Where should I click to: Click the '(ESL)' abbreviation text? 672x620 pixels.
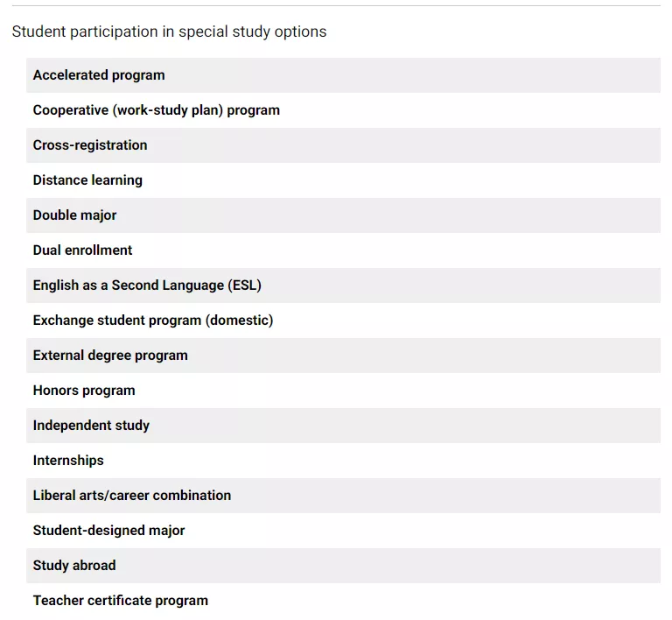click(x=244, y=285)
